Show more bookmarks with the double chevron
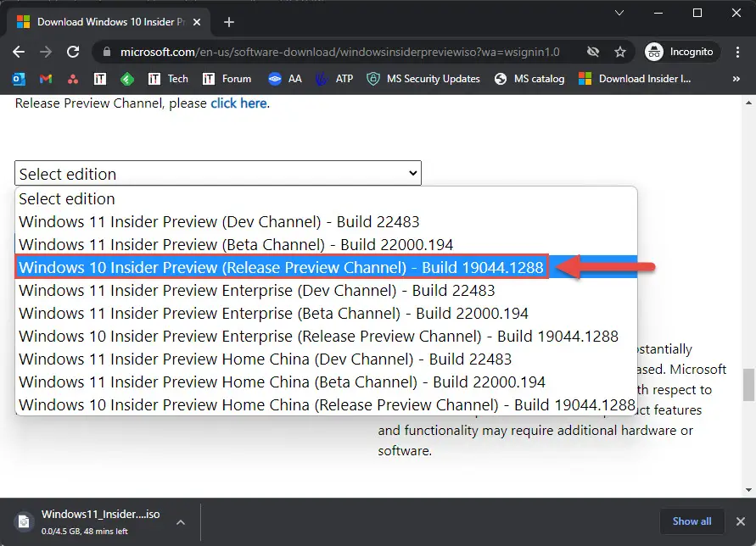The width and height of the screenshot is (756, 546). point(736,79)
